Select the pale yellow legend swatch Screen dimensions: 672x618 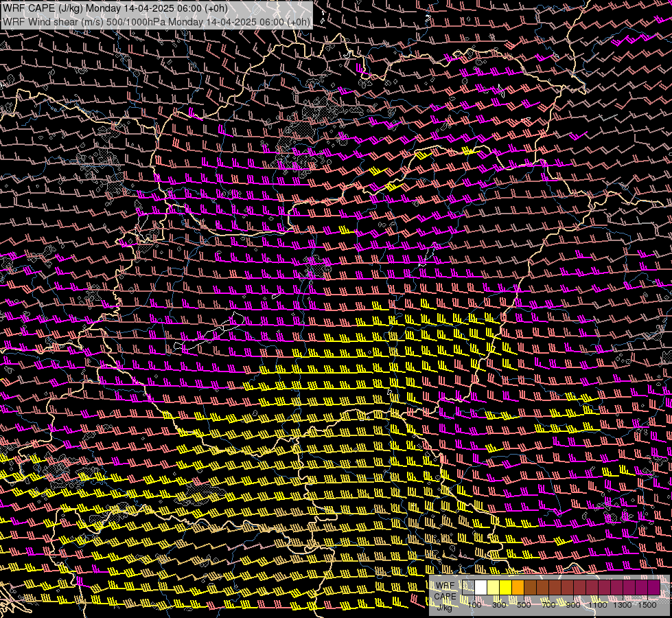pos(494,588)
